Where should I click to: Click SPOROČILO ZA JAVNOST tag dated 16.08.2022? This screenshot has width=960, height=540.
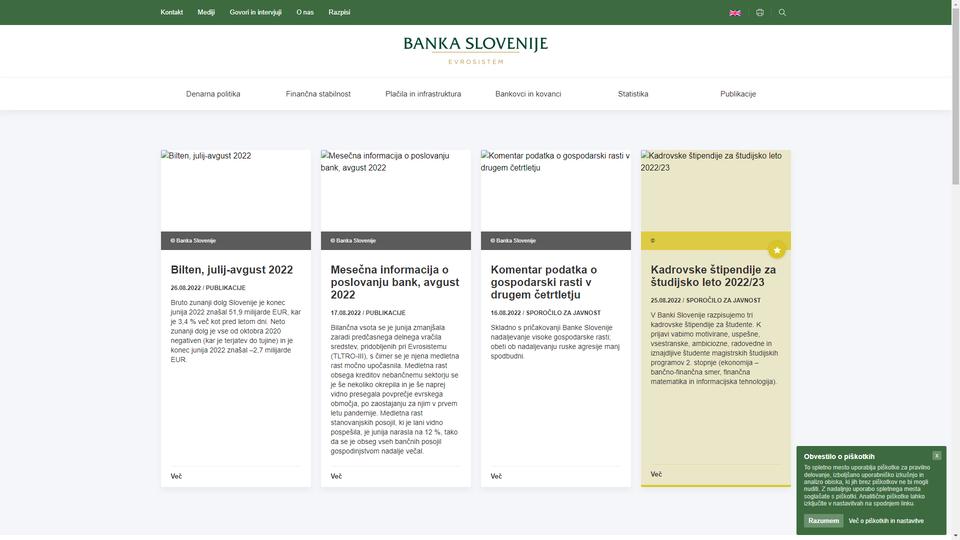pos(563,313)
